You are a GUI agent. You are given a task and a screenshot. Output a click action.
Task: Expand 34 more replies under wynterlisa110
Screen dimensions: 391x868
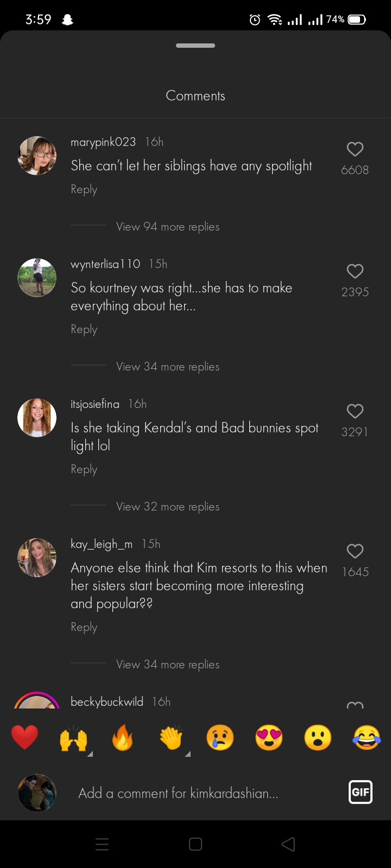tap(167, 367)
